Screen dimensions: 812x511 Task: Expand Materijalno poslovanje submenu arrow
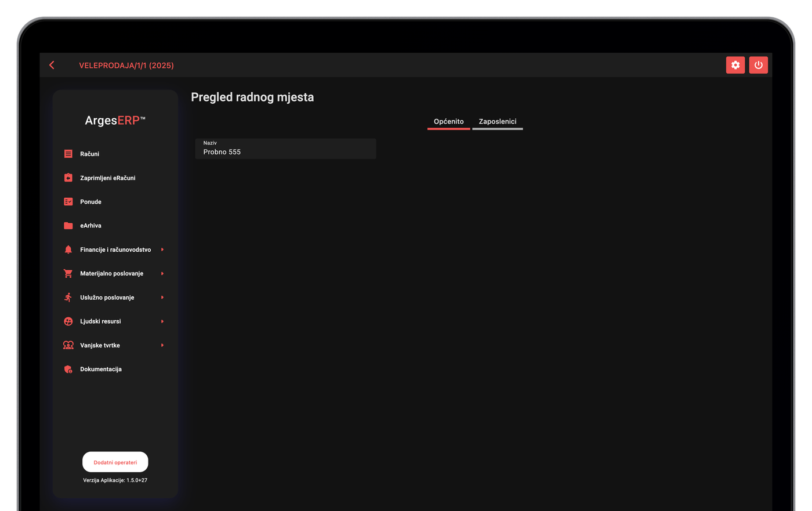coord(162,273)
